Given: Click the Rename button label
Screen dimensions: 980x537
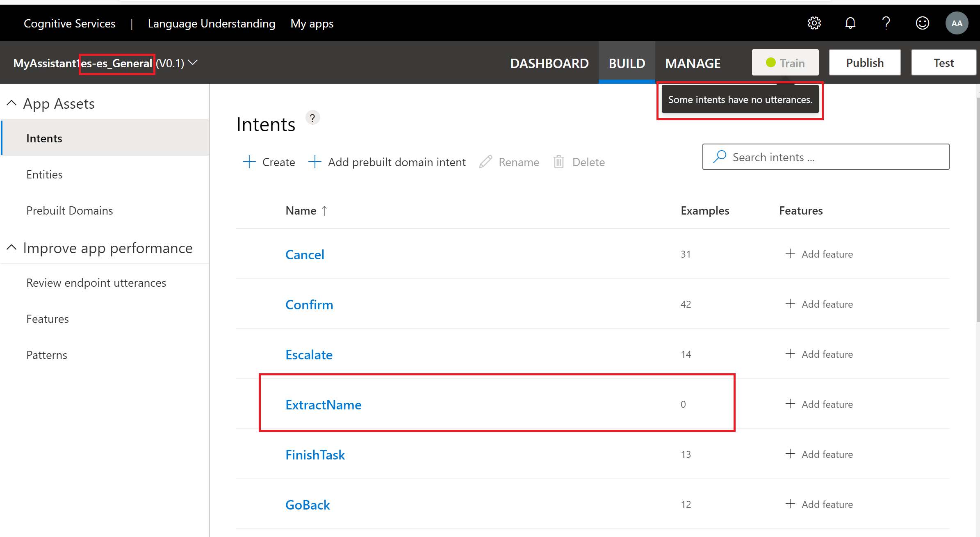Looking at the screenshot, I should [x=519, y=162].
